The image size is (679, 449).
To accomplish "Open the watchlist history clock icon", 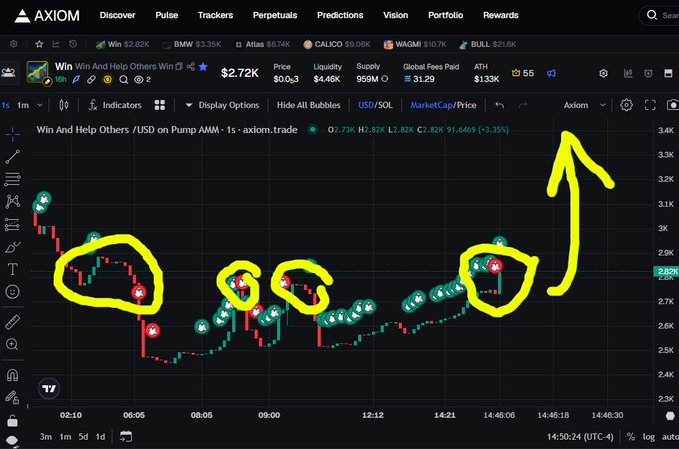I will 73,44.
